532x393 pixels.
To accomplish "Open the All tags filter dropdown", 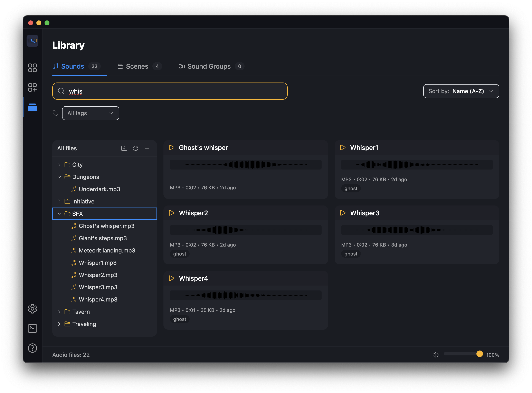I will click(x=91, y=113).
